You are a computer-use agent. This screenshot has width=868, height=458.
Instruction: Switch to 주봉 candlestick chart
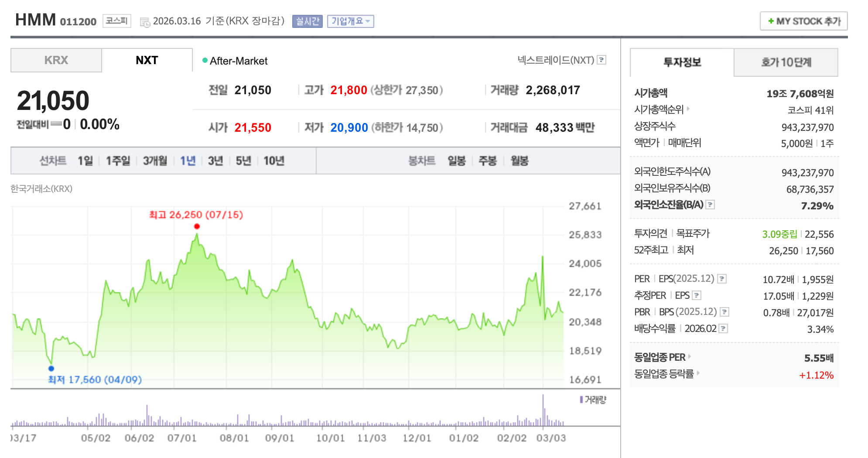click(x=488, y=161)
